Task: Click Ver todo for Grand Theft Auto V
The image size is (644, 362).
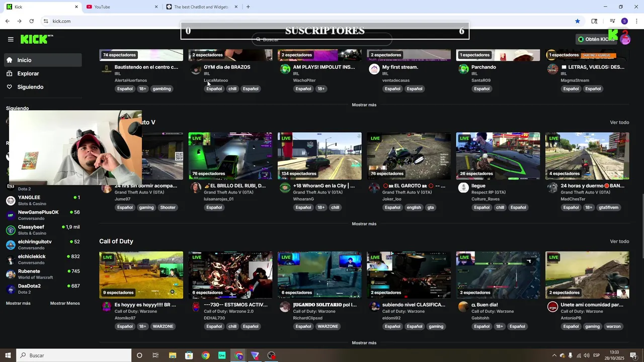Action: pyautogui.click(x=619, y=122)
